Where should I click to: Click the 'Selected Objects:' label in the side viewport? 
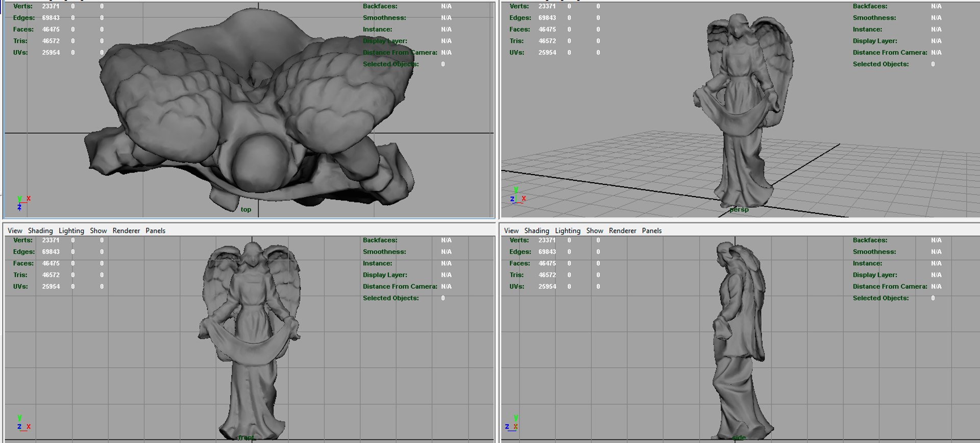880,298
